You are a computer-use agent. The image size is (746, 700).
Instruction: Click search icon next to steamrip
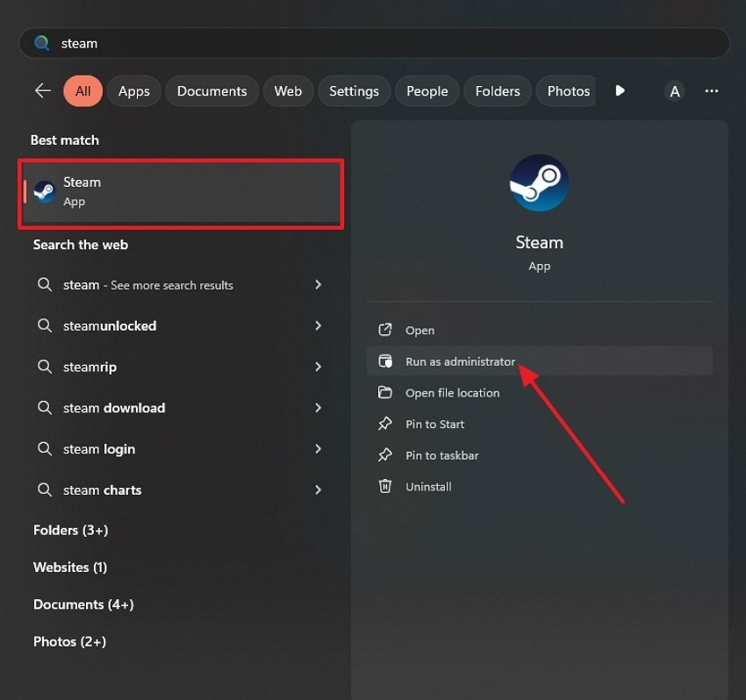[45, 367]
